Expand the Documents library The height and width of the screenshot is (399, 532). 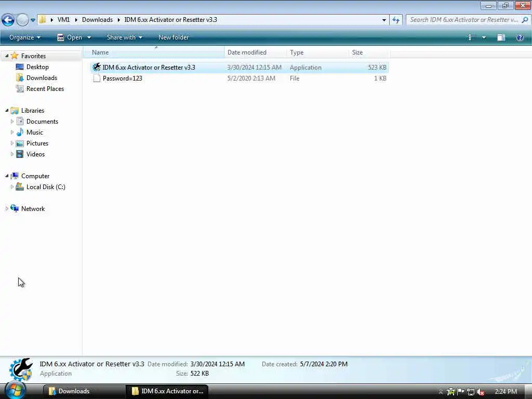tap(12, 122)
